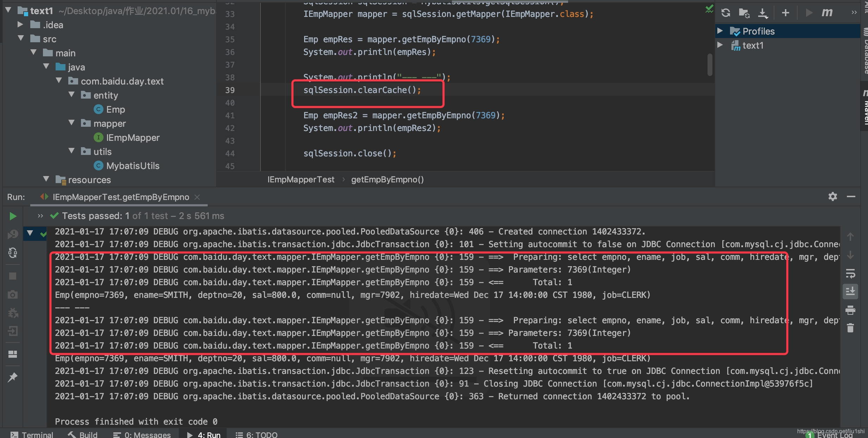This screenshot has width=868, height=438.
Task: Pin the Run tab with pin icon
Action: 13,377
